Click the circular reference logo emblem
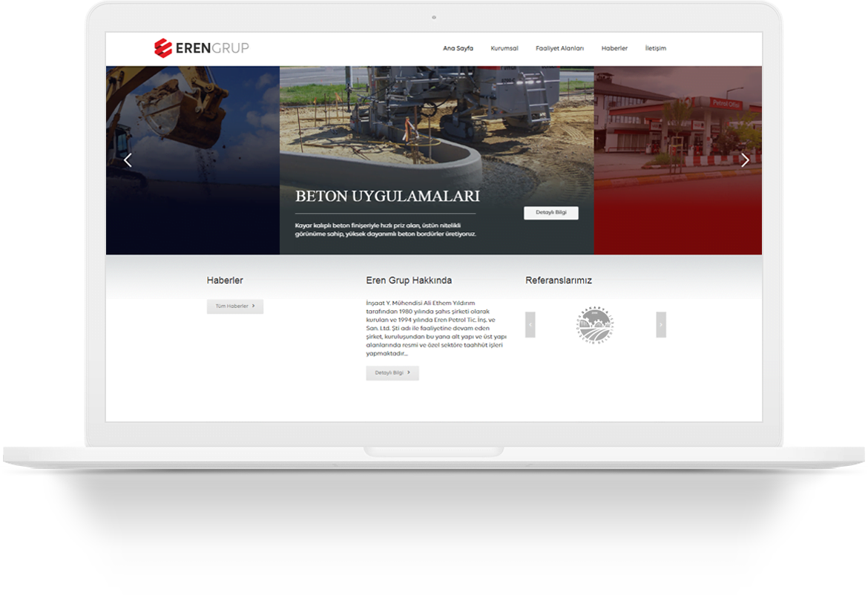The image size is (868, 595). [595, 325]
